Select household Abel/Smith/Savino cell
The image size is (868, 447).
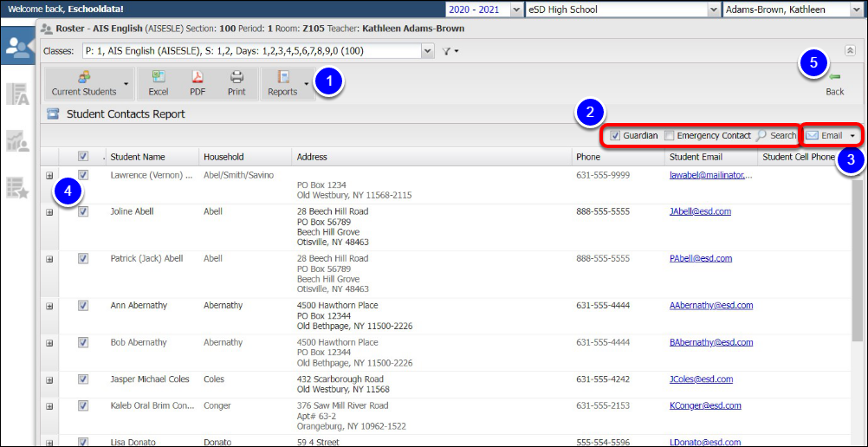tap(238, 175)
